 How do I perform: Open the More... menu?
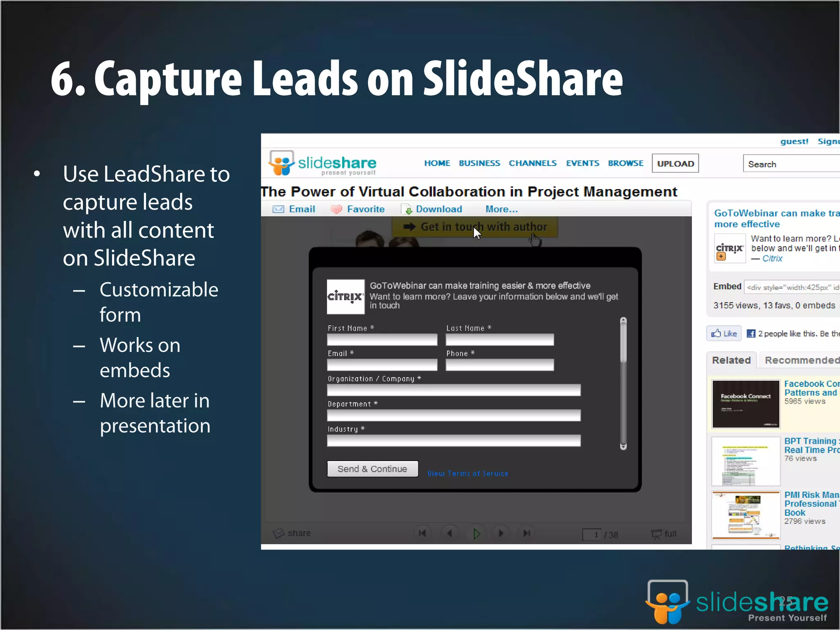pos(501,209)
